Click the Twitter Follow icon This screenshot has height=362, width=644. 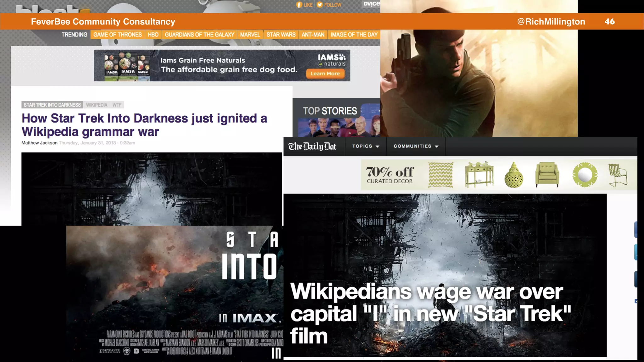(x=319, y=5)
